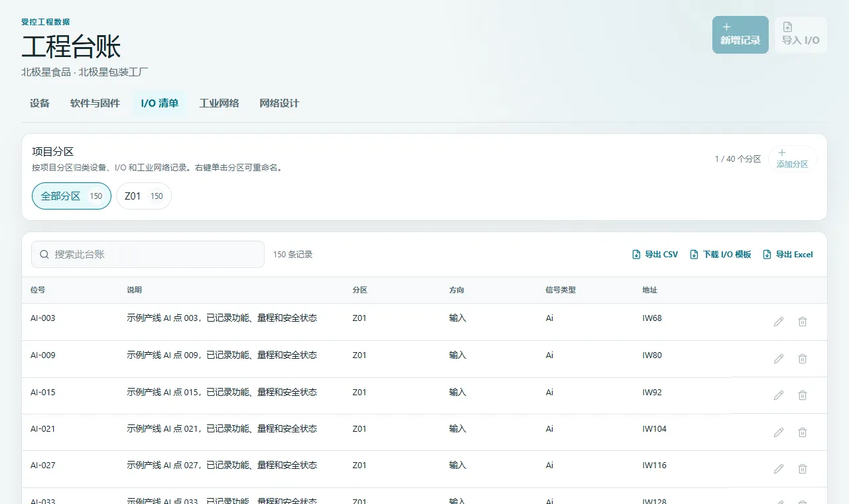
Task: Edit record AI-009 with pencil icon
Action: click(x=779, y=359)
